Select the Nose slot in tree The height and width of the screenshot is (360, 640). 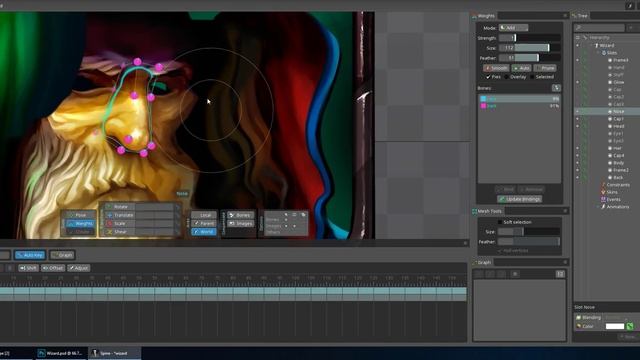click(618, 111)
